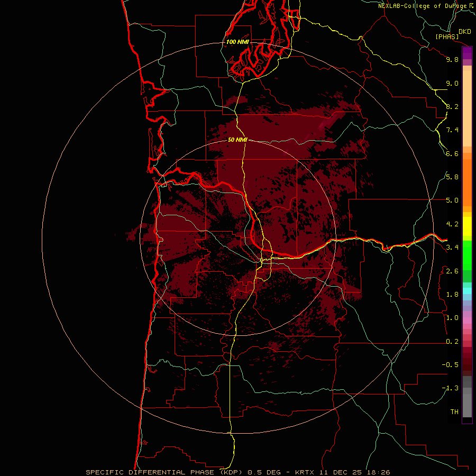Click the 11 DEC 25 date text
476x476 pixels.
(x=340, y=472)
